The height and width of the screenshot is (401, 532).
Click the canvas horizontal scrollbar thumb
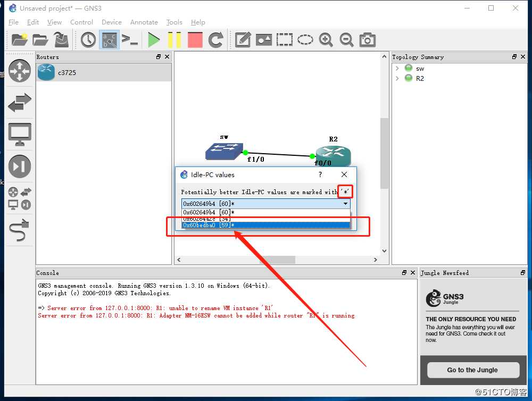(277, 260)
